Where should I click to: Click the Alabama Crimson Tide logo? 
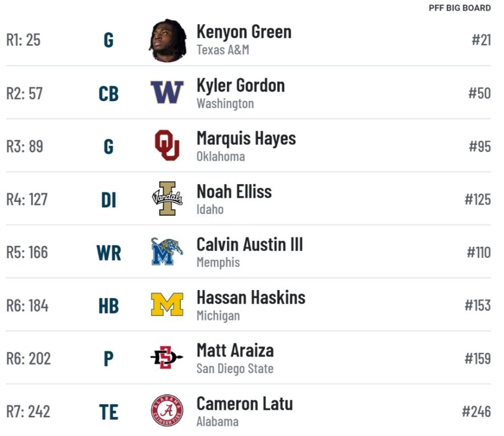point(167,411)
